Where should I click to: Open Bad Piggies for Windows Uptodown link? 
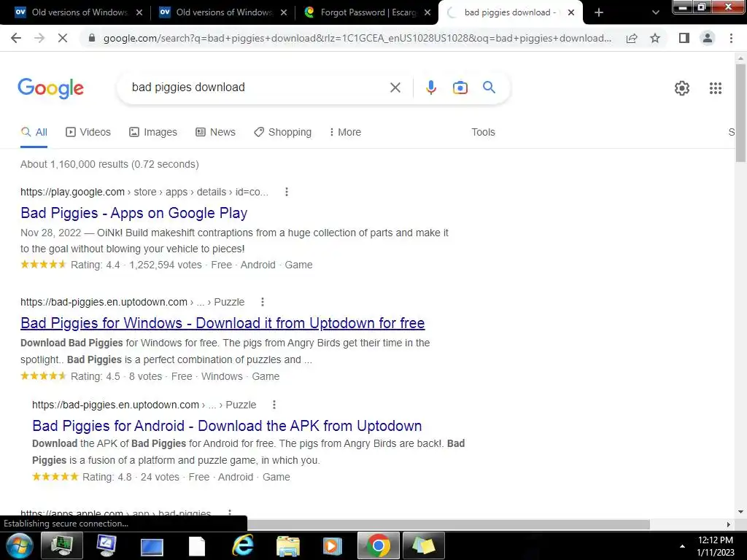[222, 323]
